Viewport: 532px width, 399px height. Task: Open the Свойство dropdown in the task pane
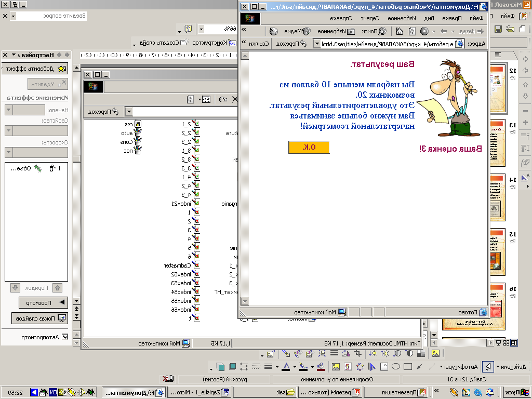(x=9, y=130)
